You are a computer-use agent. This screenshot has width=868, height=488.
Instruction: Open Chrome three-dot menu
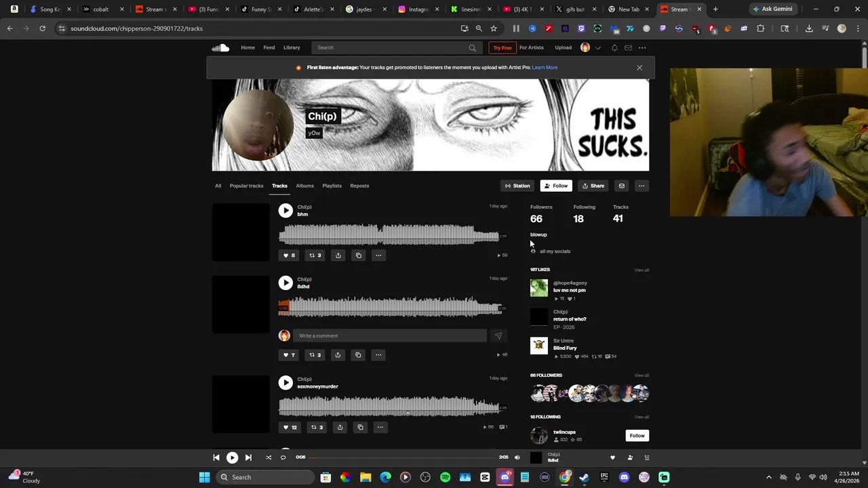pyautogui.click(x=857, y=28)
